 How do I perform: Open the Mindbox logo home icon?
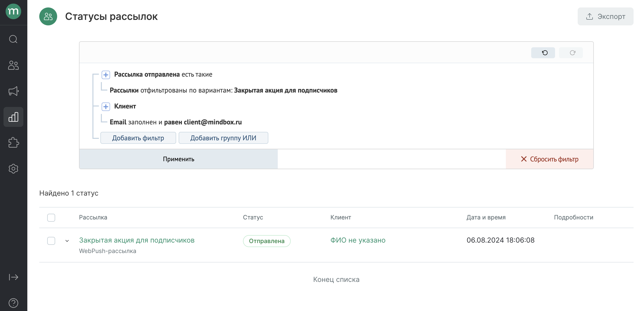(x=13, y=11)
